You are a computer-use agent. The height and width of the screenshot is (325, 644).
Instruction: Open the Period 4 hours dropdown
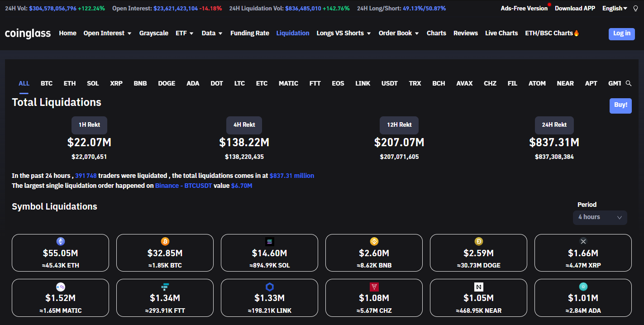[x=600, y=217]
